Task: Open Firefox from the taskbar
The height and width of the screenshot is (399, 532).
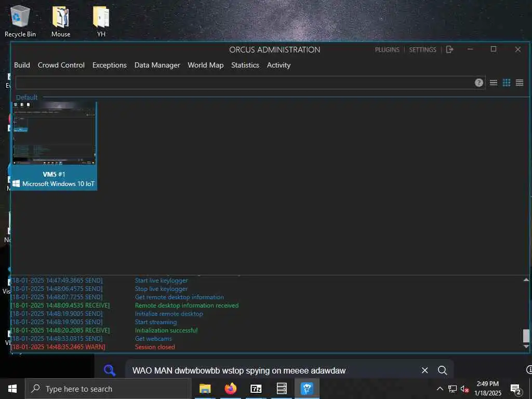Action: (x=230, y=389)
